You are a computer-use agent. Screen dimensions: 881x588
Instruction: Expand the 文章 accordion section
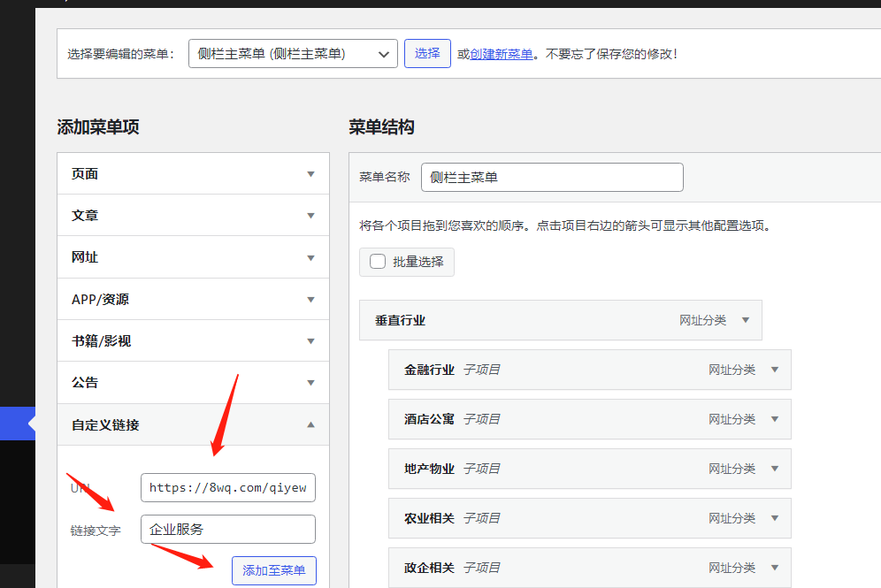point(310,216)
